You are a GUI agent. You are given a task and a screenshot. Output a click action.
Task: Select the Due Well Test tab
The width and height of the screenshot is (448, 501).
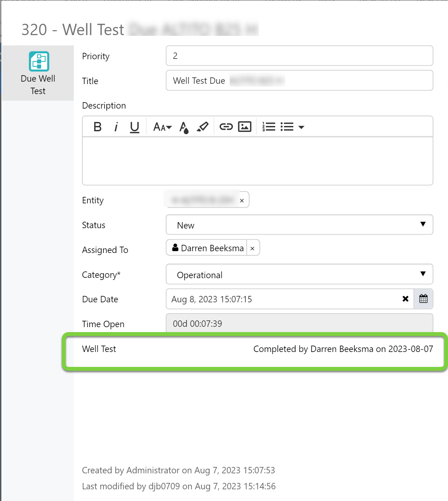[38, 73]
